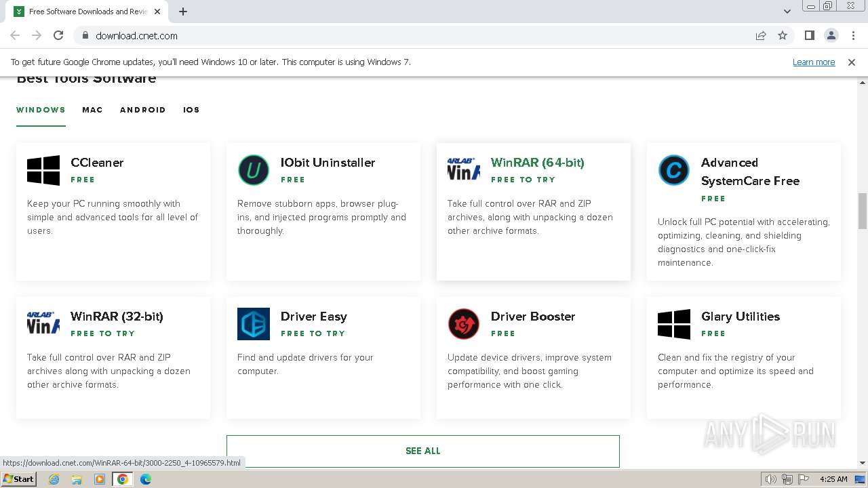Click the 'Clean and fix the registry' description
Viewport: 868px width, 488px height.
[736, 371]
